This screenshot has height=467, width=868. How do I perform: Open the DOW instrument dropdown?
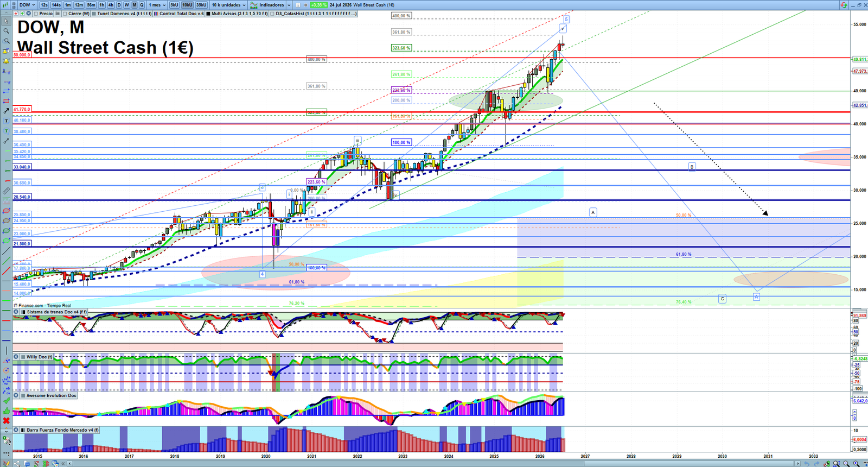pos(27,5)
